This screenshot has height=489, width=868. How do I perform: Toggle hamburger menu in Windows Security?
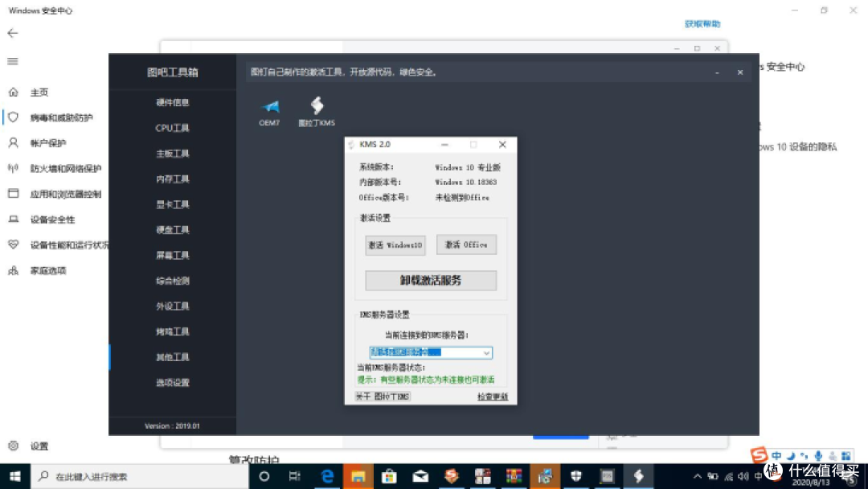13,61
